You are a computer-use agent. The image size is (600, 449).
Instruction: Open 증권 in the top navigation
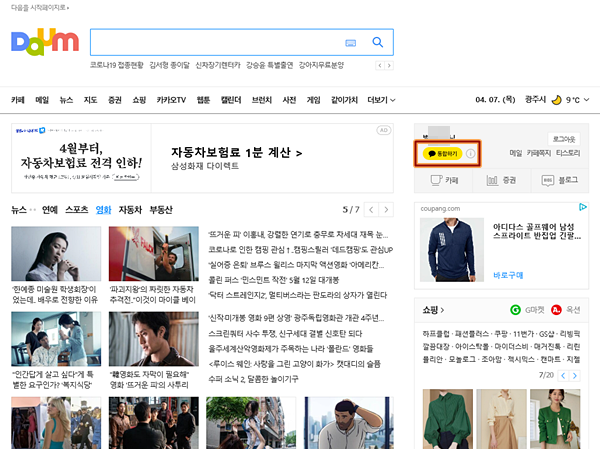(x=114, y=100)
